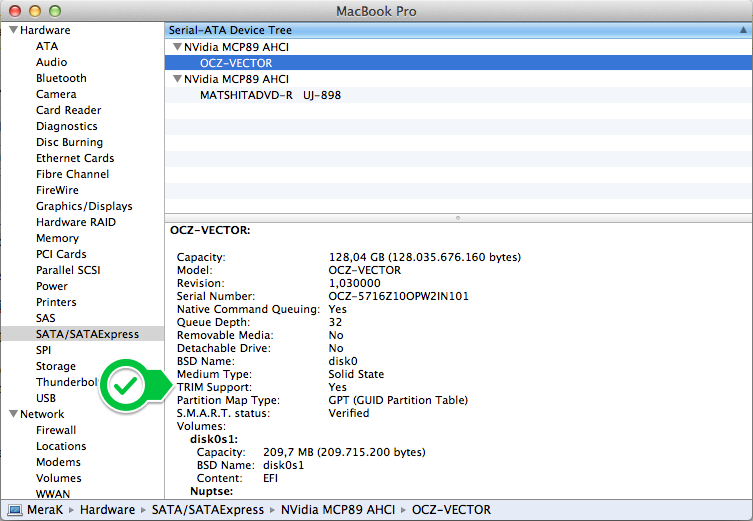Select Ethernet Cards entry
Viewport: 753px width, 521px height.
pos(75,158)
